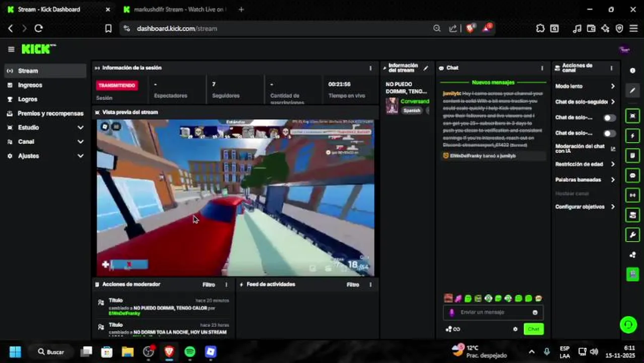Viewport: 644px width, 363px height.
Task: Click the info icon in right sidebar
Action: pos(632,71)
